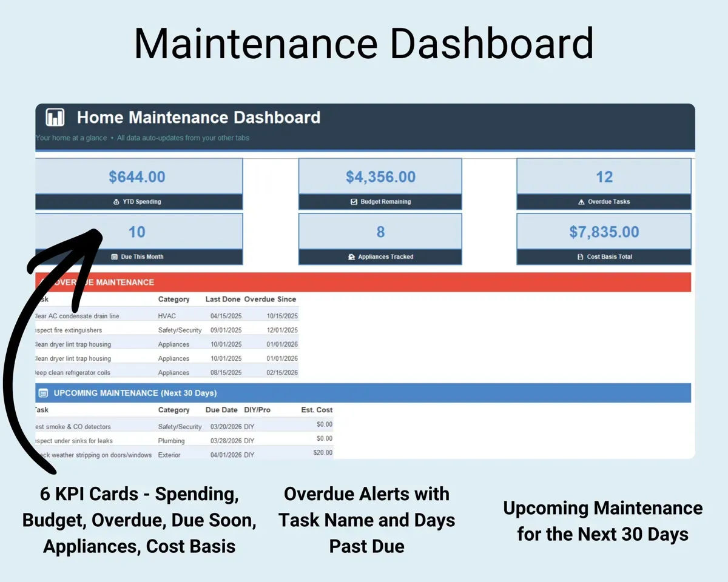Select the 12/01/2025 overdue since date

tap(282, 330)
